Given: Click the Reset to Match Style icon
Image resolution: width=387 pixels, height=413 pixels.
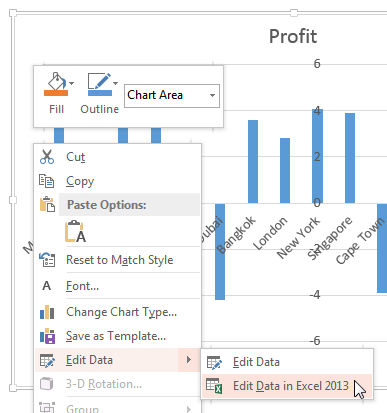Looking at the screenshot, I should 47,260.
